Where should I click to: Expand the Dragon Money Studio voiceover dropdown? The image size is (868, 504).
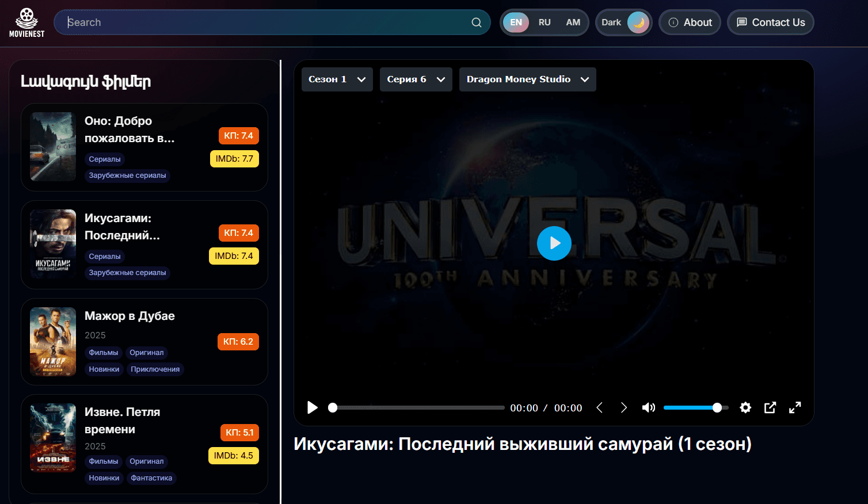pos(527,79)
